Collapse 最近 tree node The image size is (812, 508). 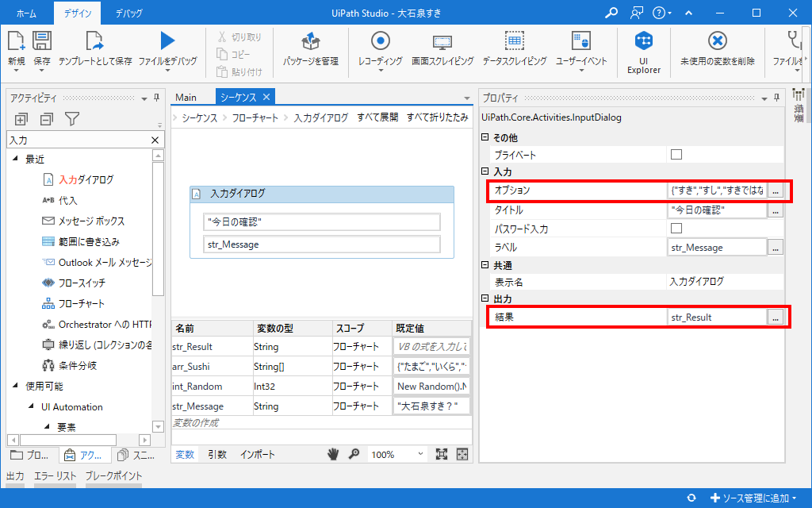[15, 159]
